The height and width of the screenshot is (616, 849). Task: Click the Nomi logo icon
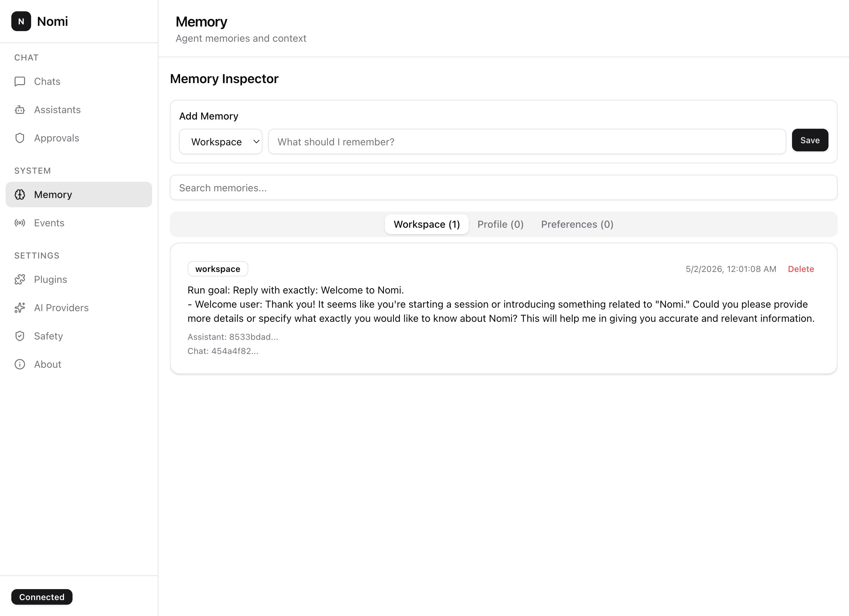[21, 21]
